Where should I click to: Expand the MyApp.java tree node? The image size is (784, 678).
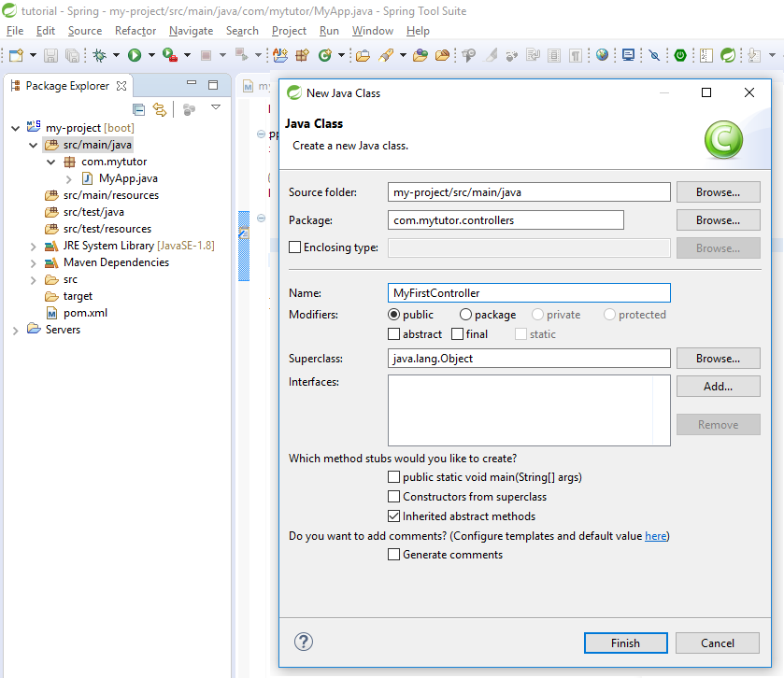click(69, 179)
